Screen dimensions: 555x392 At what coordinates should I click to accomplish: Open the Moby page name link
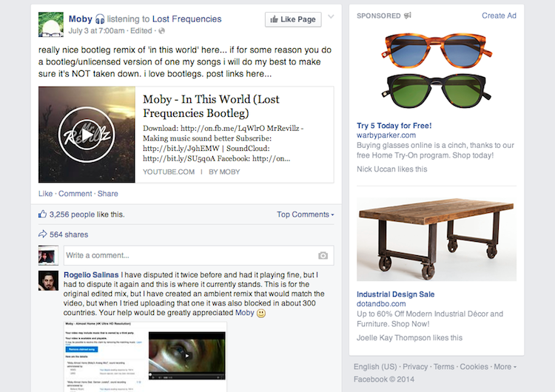click(x=81, y=19)
